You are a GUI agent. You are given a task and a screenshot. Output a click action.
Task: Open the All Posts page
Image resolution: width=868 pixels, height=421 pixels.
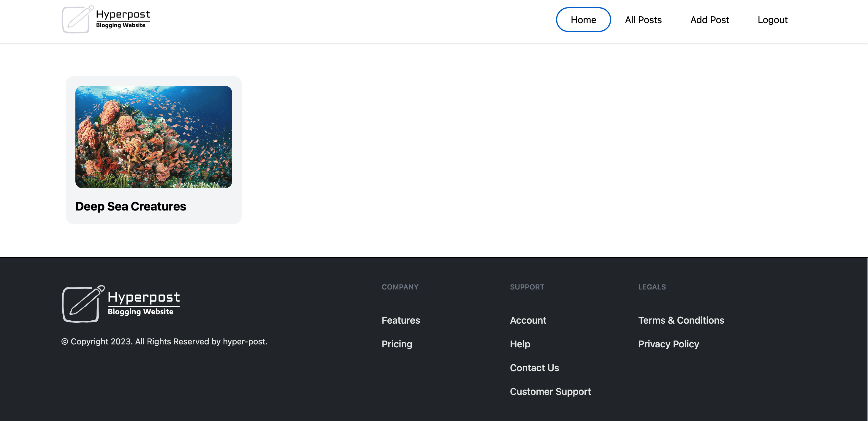click(643, 20)
